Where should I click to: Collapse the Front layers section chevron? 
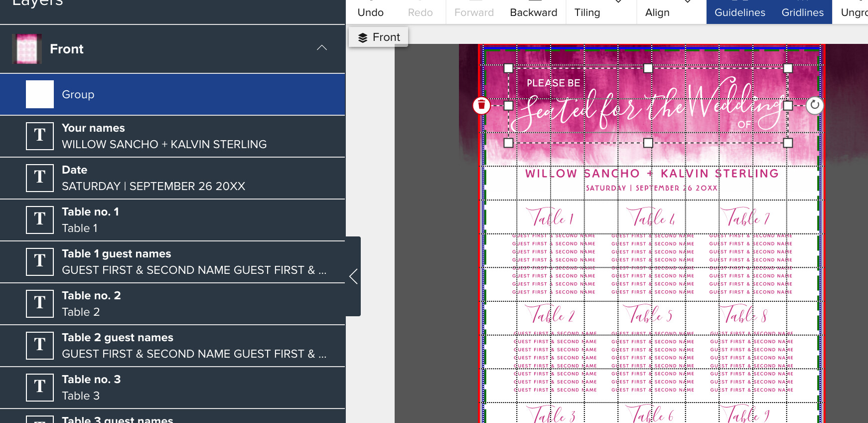pyautogui.click(x=322, y=48)
